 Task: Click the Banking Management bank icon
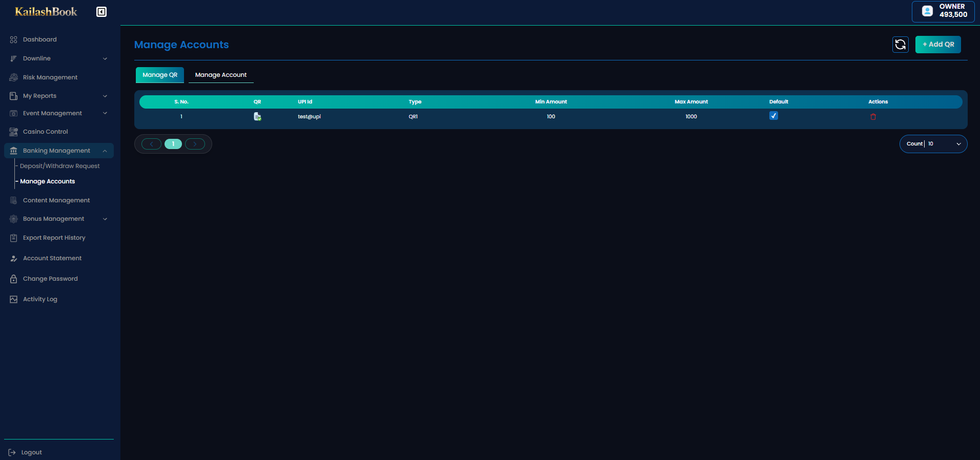point(14,151)
